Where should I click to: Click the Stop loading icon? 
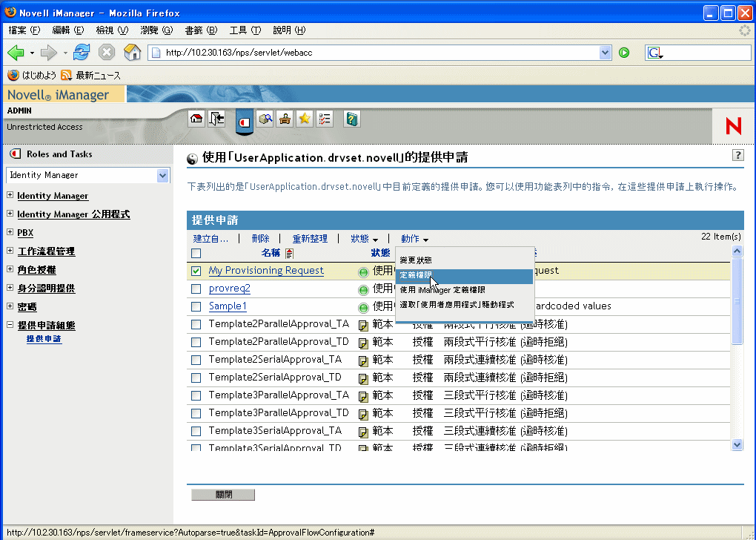[x=107, y=52]
